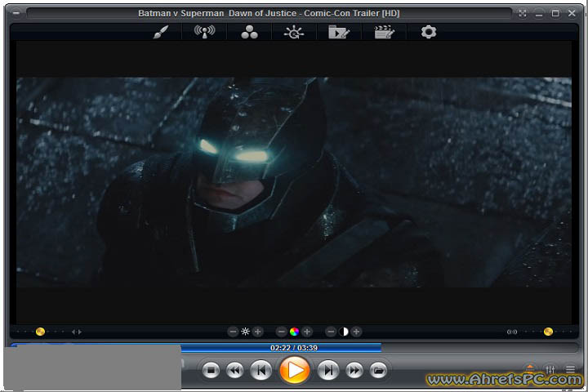Screen dimensions: 588x392
Task: Click the three-circles toolbar icon
Action: (249, 33)
